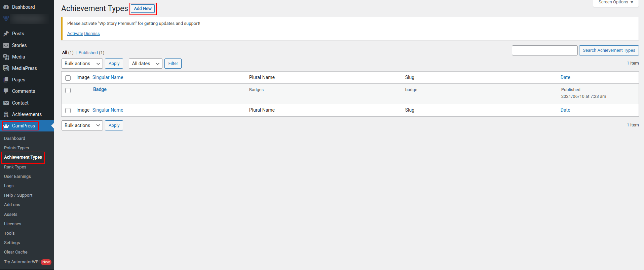Open Logs submenu item
Image resolution: width=644 pixels, height=270 pixels.
point(9,186)
